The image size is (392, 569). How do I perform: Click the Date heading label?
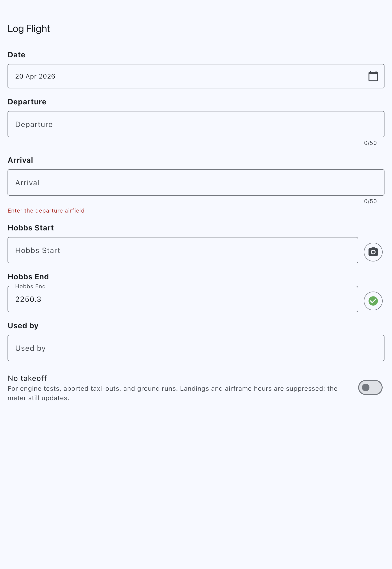[x=16, y=55]
